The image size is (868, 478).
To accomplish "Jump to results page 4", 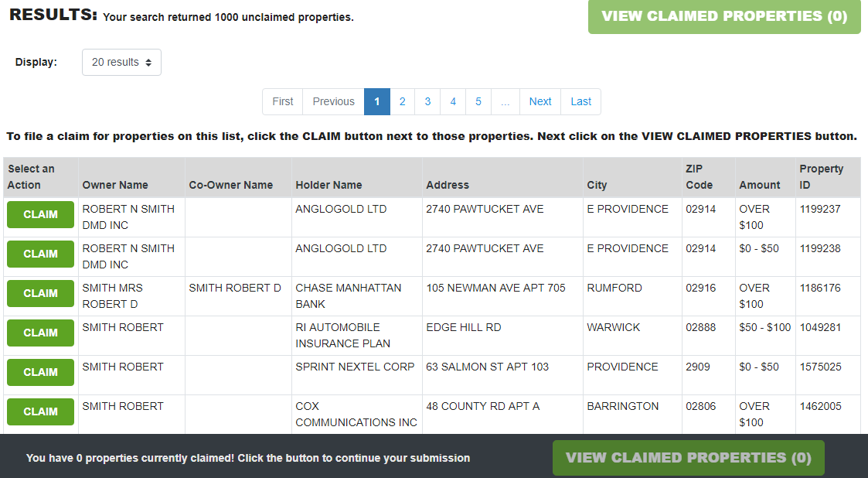I will point(453,101).
